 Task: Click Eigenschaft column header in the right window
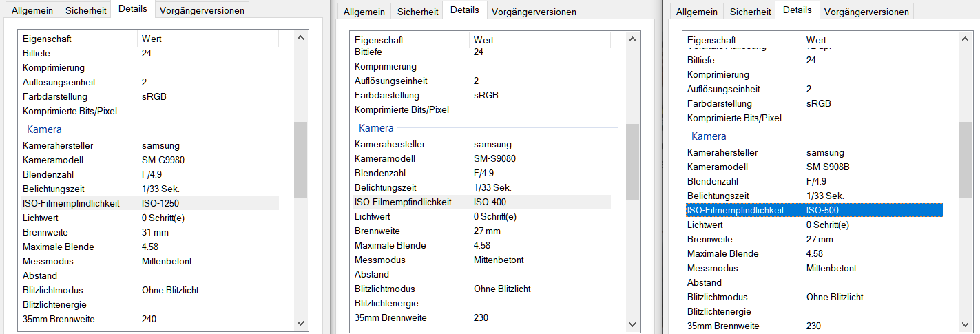[742, 40]
